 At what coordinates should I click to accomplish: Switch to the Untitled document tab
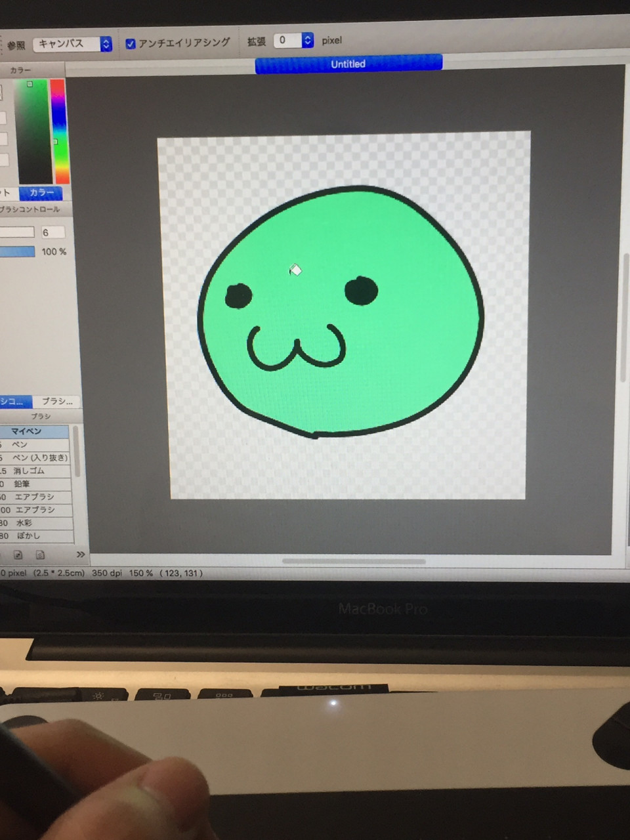tap(348, 64)
